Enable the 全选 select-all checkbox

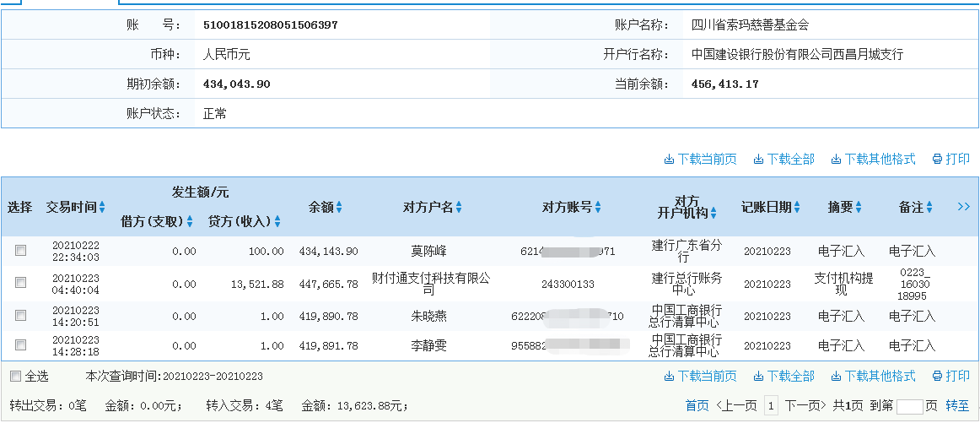pos(15,377)
